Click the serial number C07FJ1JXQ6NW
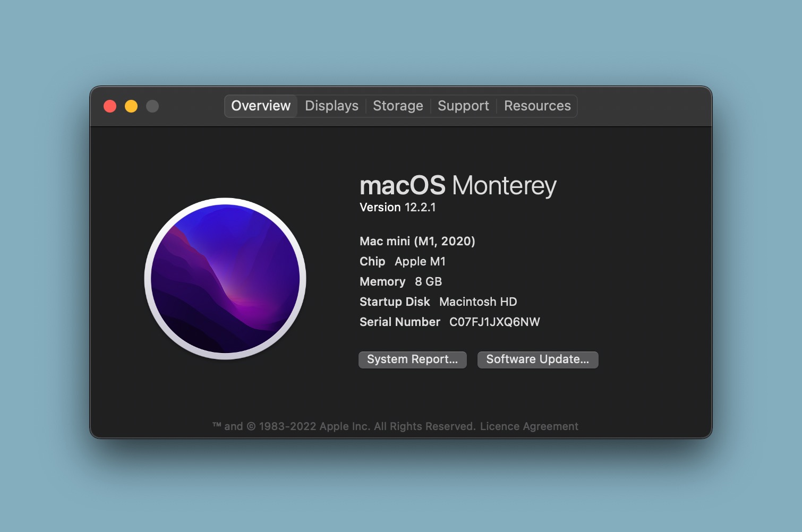 pyautogui.click(x=494, y=322)
